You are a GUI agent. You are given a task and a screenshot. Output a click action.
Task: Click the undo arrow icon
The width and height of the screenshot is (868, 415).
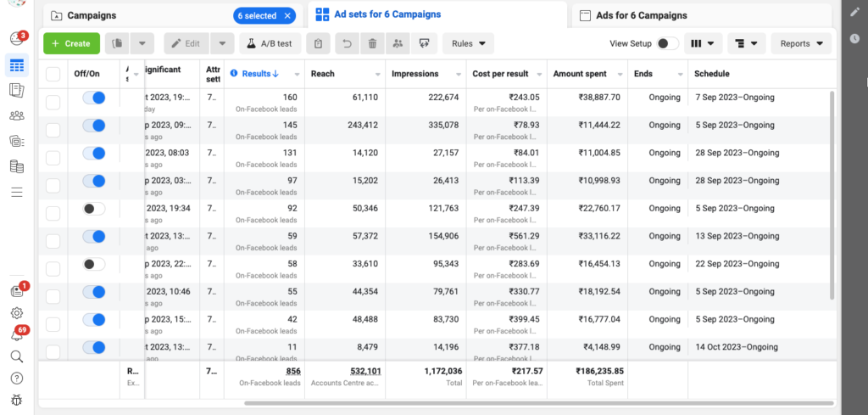tap(345, 43)
